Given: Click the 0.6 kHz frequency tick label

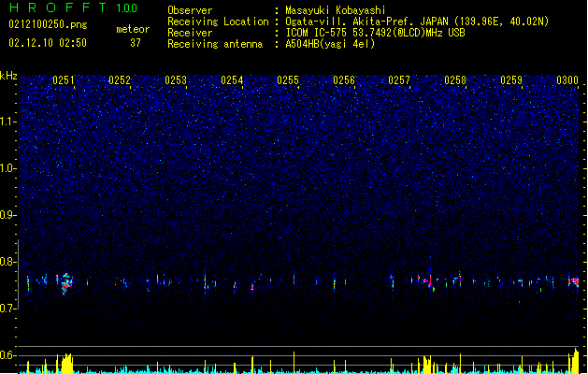Looking at the screenshot, I should coord(8,355).
